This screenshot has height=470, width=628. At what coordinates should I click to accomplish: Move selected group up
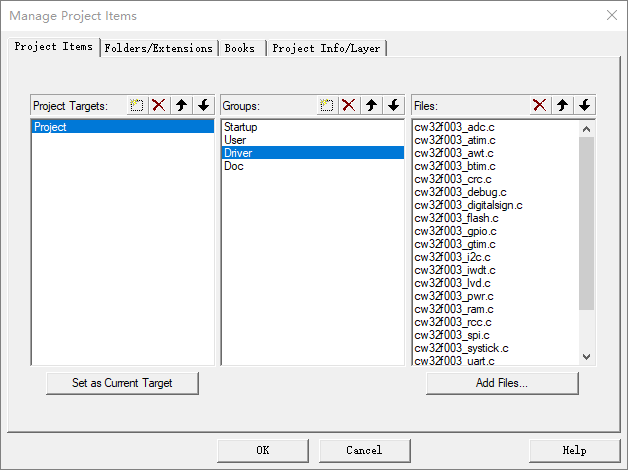tap(371, 106)
